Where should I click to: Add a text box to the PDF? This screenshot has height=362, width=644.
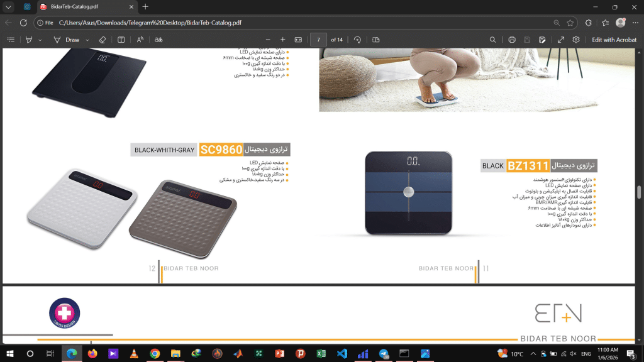coord(121,40)
